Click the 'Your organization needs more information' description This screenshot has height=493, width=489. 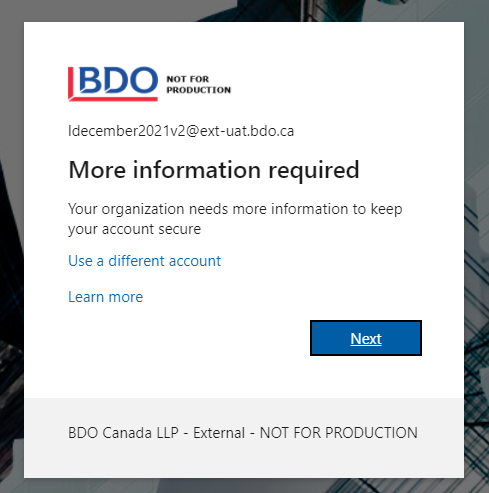click(235, 219)
